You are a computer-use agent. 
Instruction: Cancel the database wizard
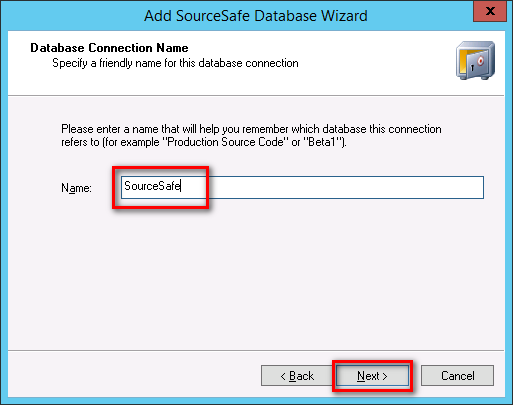(457, 376)
